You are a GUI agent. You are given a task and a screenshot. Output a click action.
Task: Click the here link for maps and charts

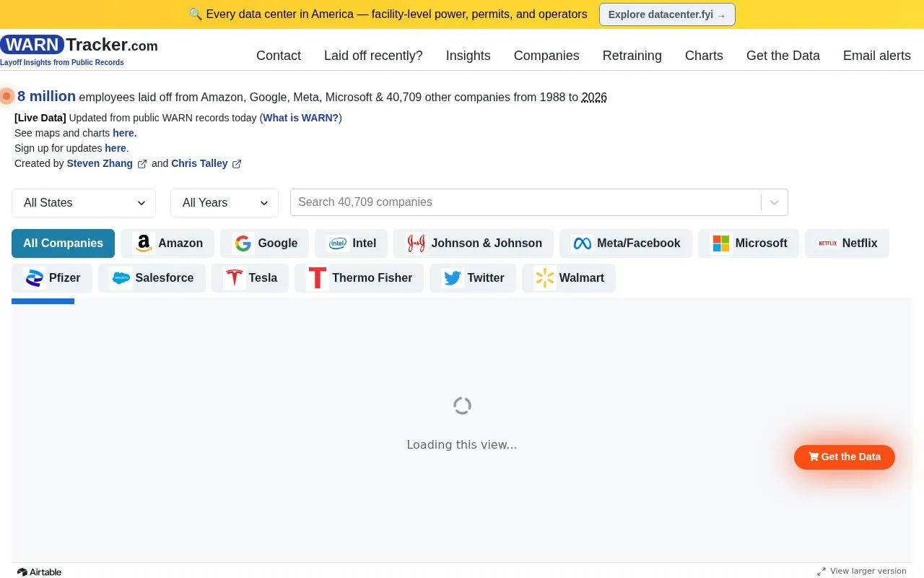click(x=124, y=133)
